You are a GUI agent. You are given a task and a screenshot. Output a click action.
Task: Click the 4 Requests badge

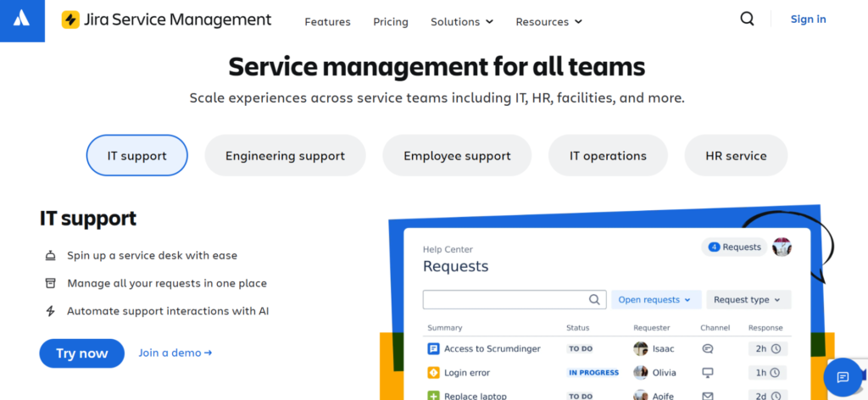[x=734, y=247]
